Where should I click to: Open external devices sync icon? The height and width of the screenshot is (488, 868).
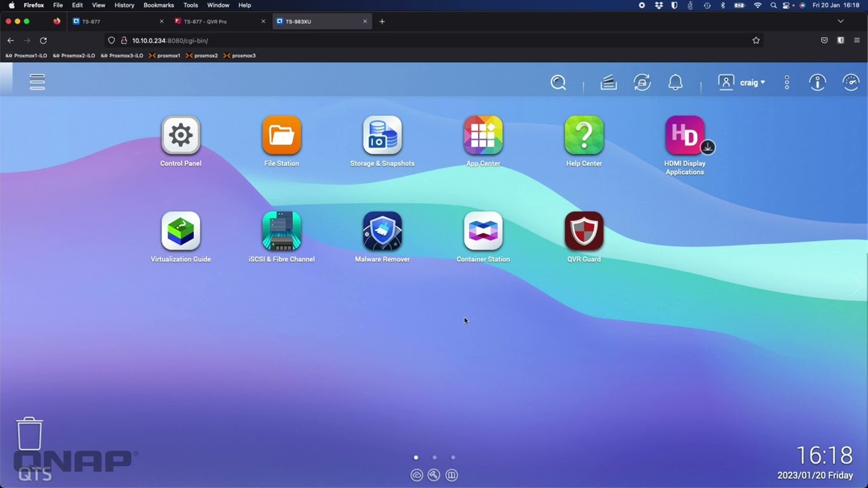[x=642, y=83]
